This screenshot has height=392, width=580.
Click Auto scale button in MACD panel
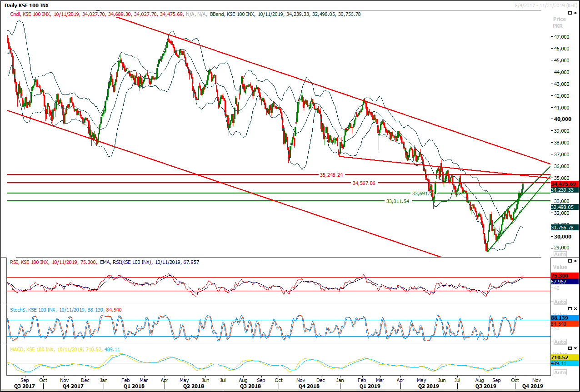click(x=560, y=372)
